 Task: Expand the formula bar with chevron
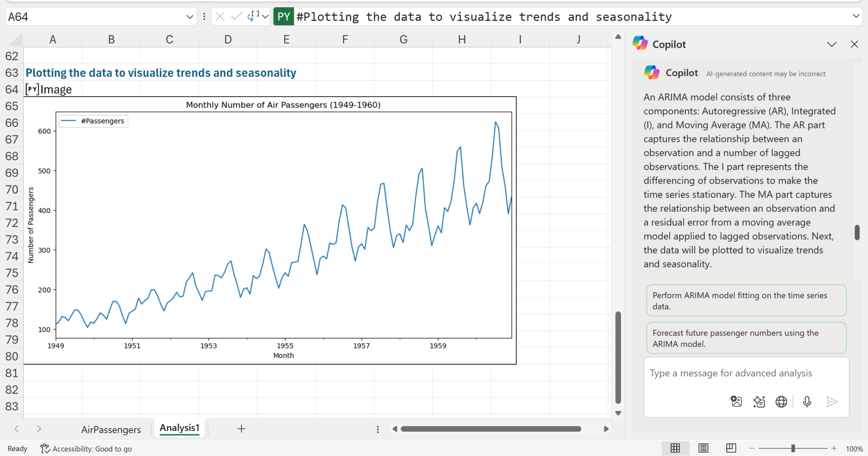856,16
